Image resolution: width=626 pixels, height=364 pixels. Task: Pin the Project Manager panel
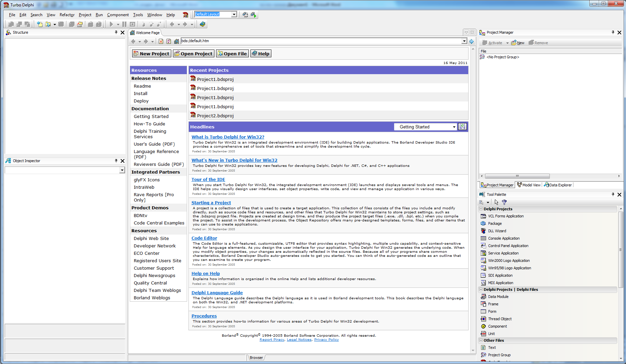[x=613, y=32]
